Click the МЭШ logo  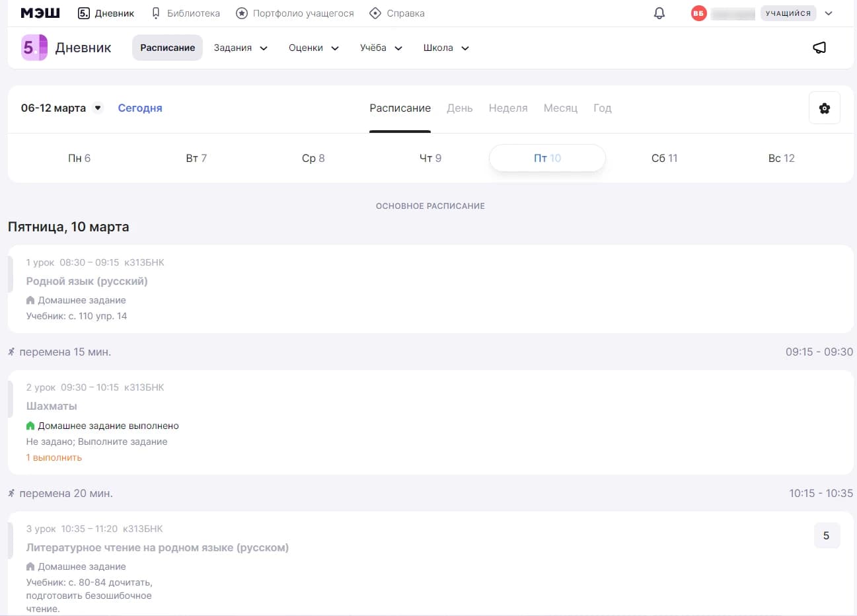pyautogui.click(x=40, y=13)
